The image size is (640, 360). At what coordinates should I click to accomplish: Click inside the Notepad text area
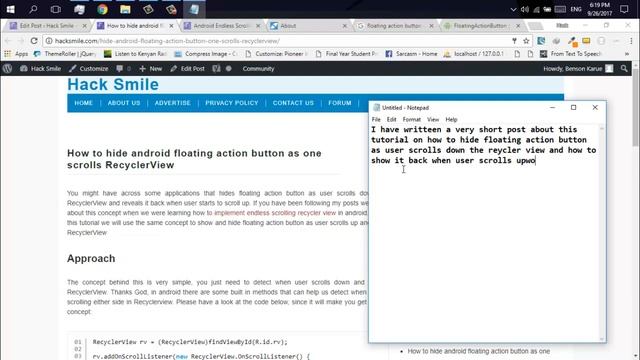pos(484,233)
